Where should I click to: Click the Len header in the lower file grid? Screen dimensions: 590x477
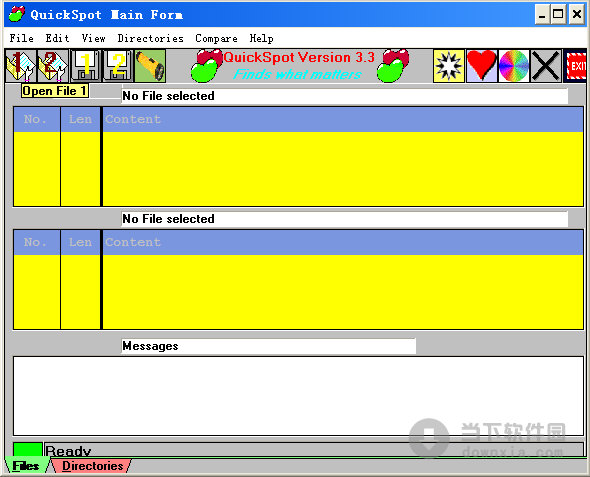(81, 242)
